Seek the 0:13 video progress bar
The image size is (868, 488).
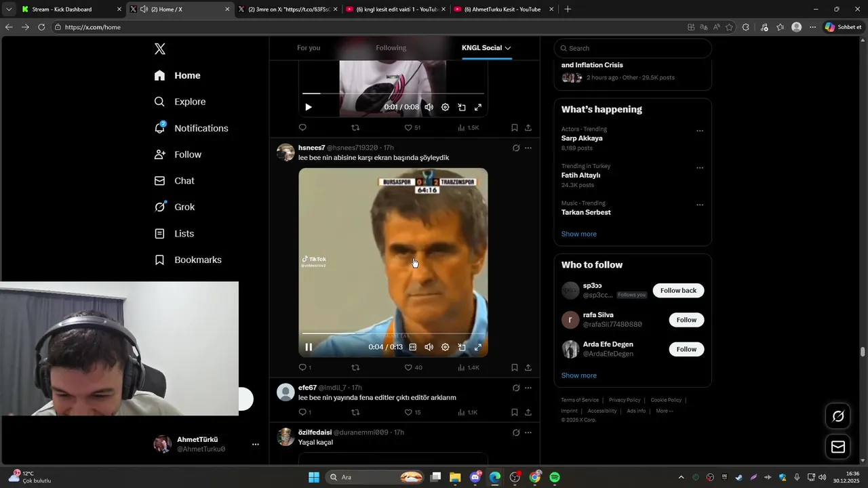click(x=393, y=334)
